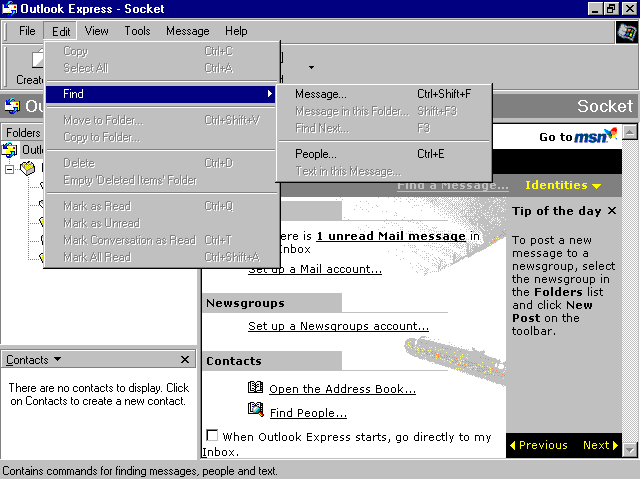Click Open the Address Book… link
This screenshot has height=480, width=640.
[342, 389]
